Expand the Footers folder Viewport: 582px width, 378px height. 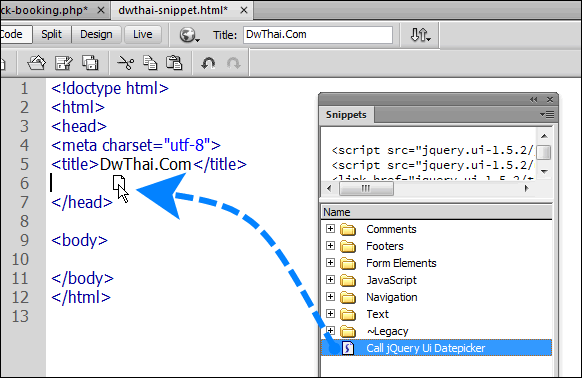click(x=330, y=245)
